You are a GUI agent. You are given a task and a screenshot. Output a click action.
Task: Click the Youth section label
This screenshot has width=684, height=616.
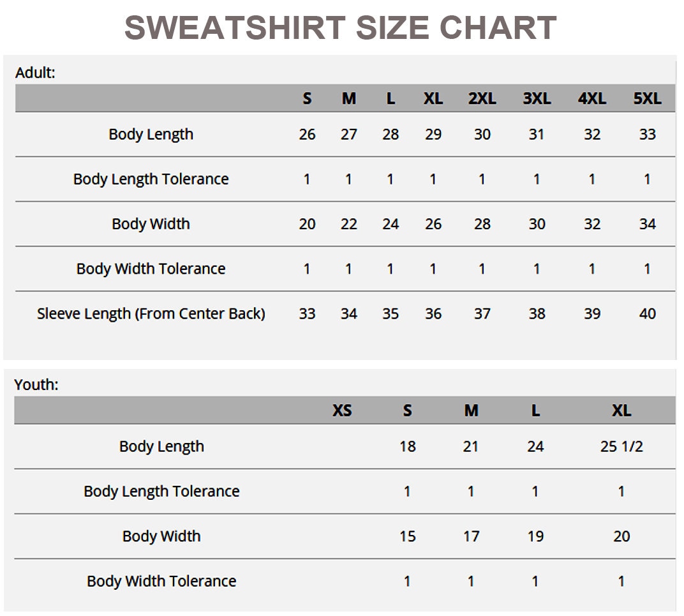(36, 385)
